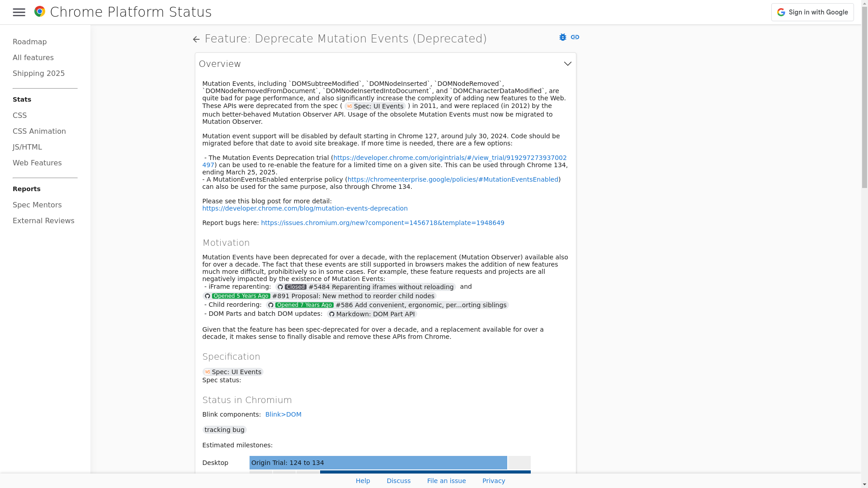Open issue #586 about reordering siblings
868x488 pixels.
coord(387,305)
